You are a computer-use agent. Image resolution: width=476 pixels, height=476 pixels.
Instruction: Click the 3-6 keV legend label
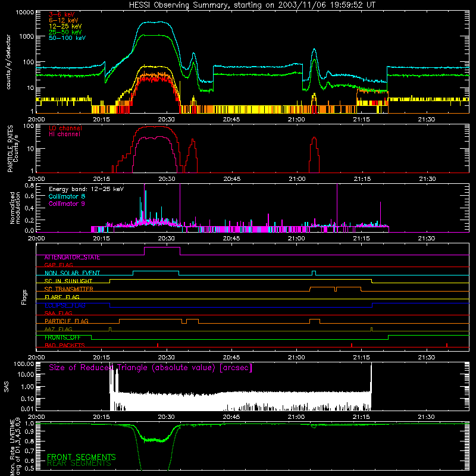pyautogui.click(x=62, y=14)
